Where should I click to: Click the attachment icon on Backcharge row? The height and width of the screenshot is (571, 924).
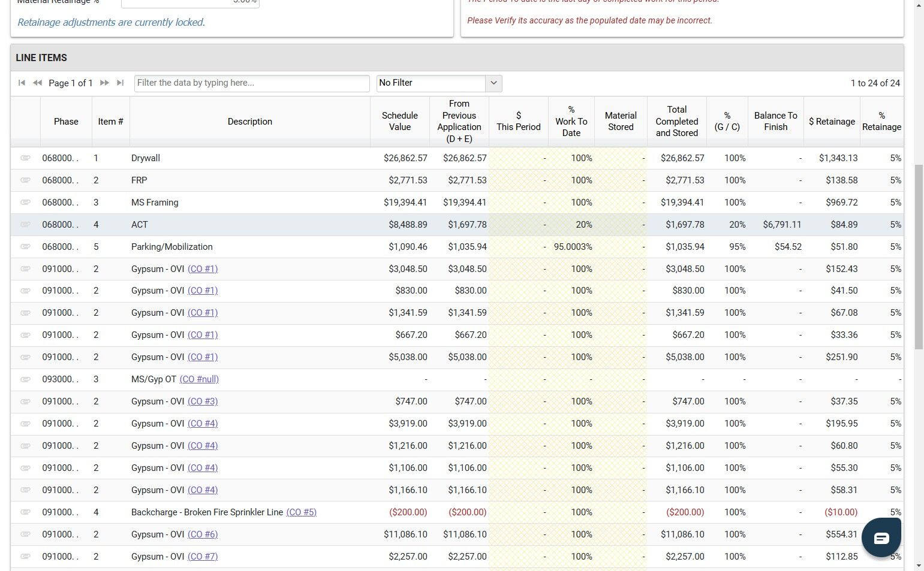(25, 512)
